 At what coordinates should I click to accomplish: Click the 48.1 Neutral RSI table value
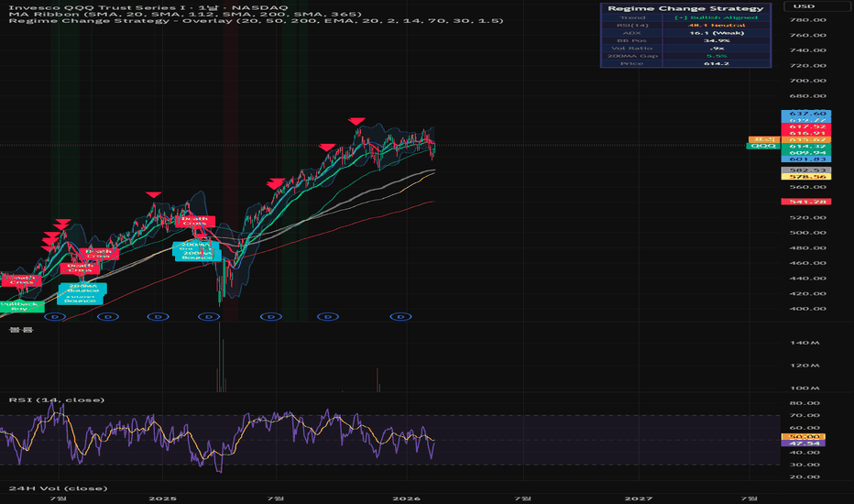717,25
